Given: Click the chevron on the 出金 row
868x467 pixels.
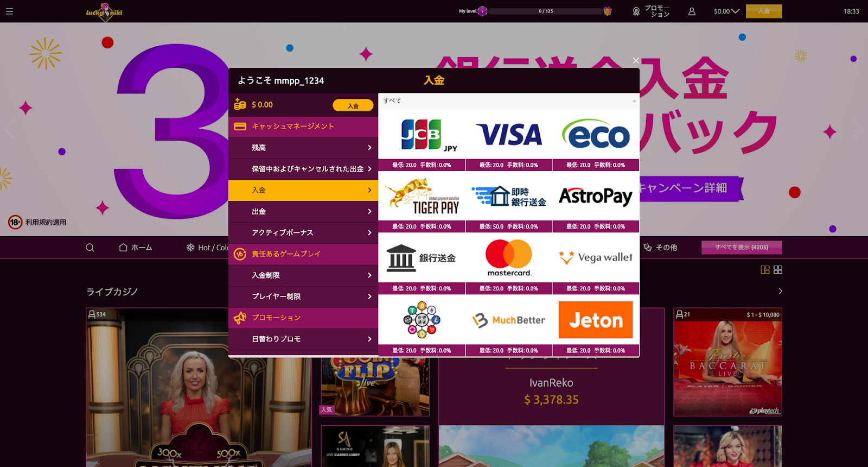Looking at the screenshot, I should click(369, 211).
